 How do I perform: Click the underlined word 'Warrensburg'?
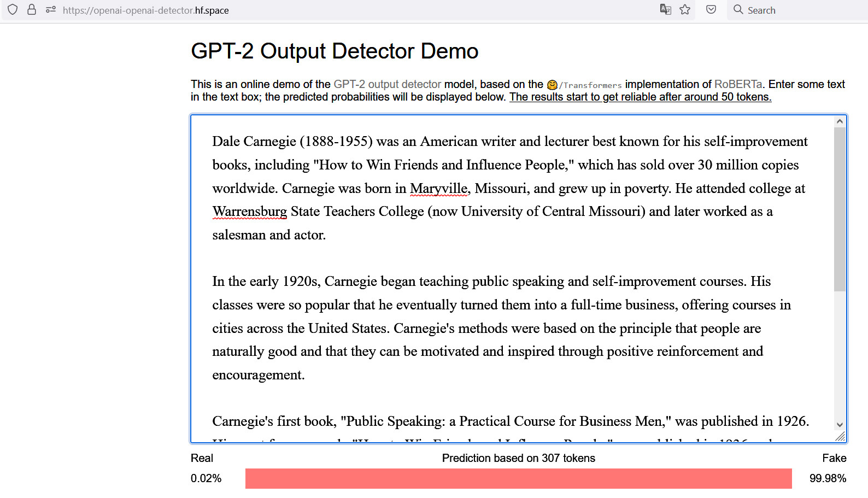coord(250,212)
